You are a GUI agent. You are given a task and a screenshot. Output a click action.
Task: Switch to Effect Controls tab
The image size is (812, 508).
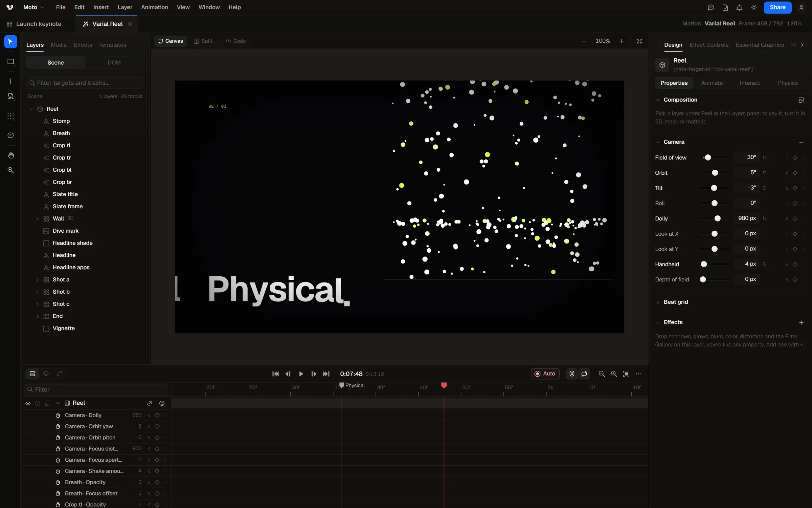709,45
